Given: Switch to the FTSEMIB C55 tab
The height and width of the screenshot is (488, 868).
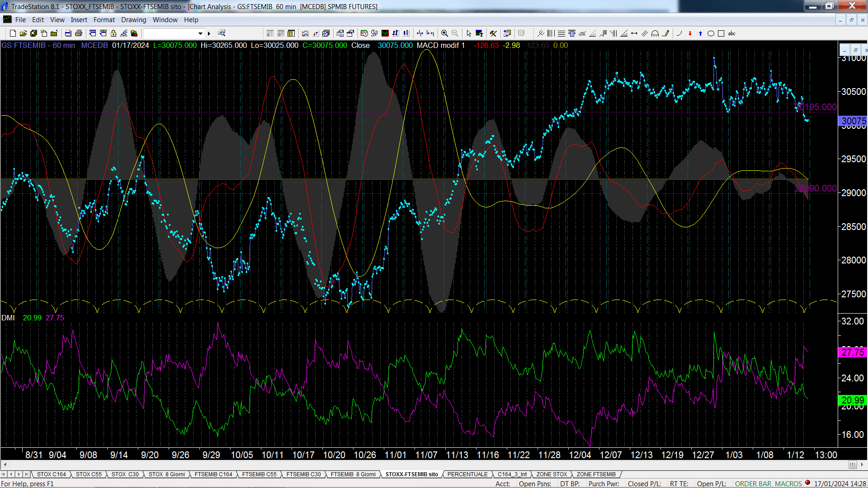Looking at the screenshot, I should click(x=259, y=474).
